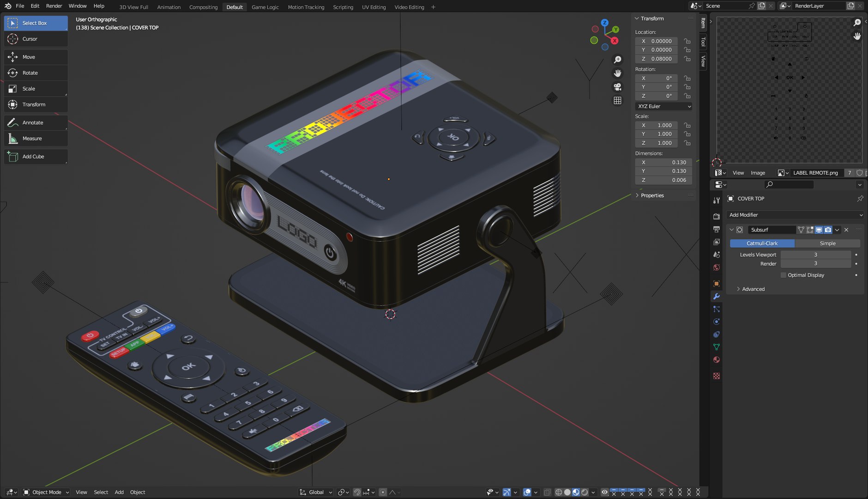
Task: Open the Object Data properties tab
Action: click(x=717, y=347)
